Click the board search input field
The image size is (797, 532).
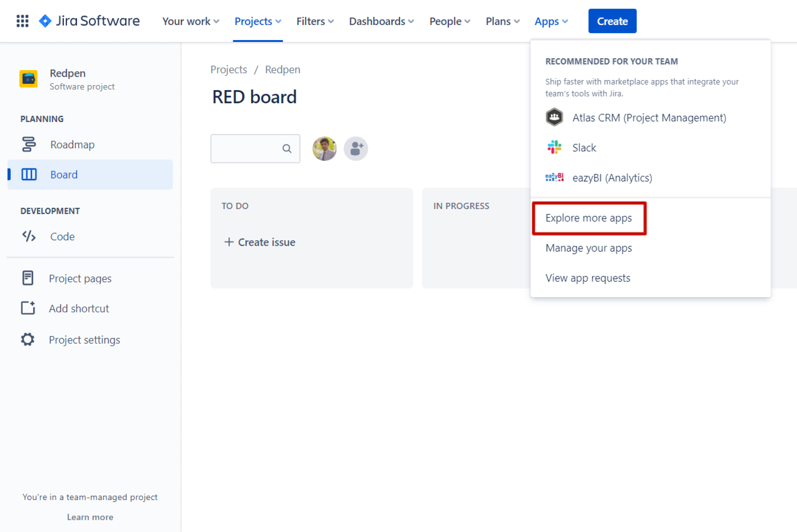(x=255, y=149)
